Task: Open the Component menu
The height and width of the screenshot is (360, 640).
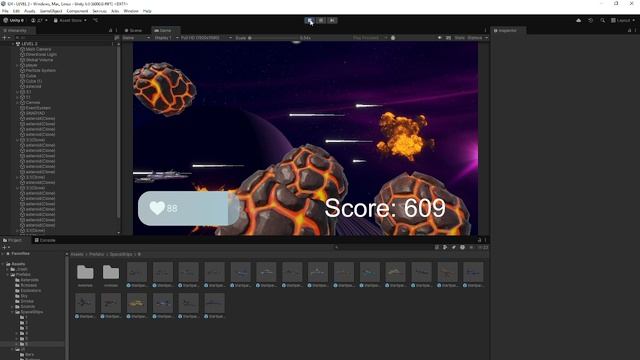Action: 77,11
